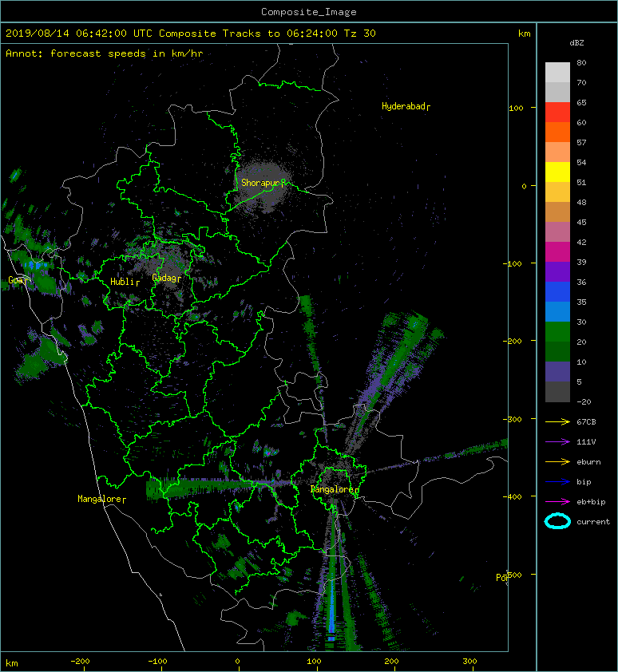
Task: Click the magenta eb+bip arrow legend icon
Action: (x=557, y=501)
